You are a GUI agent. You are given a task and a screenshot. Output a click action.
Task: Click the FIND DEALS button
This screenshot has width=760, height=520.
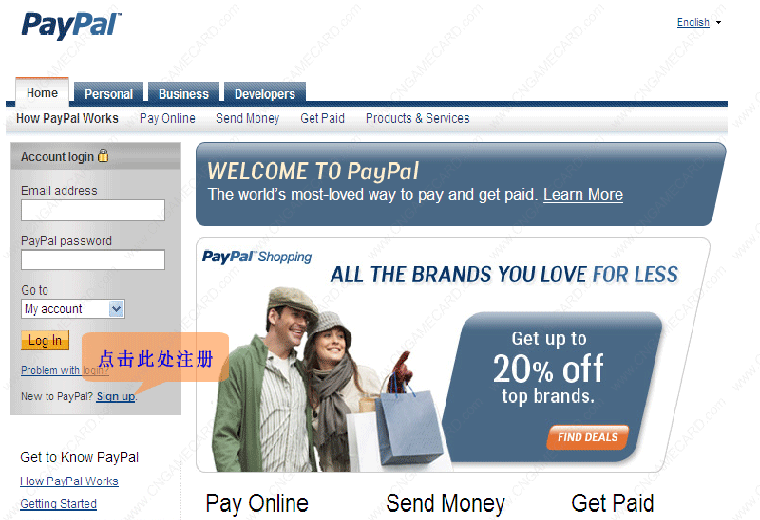(x=587, y=437)
